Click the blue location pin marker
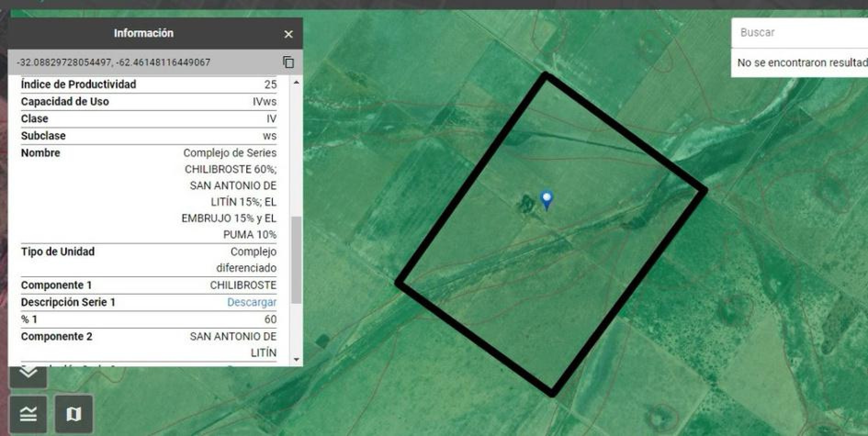 coord(547,200)
